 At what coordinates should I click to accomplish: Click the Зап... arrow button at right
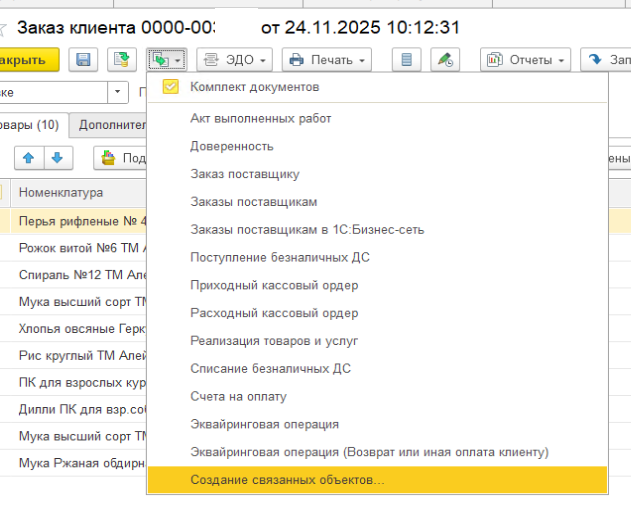(x=606, y=60)
